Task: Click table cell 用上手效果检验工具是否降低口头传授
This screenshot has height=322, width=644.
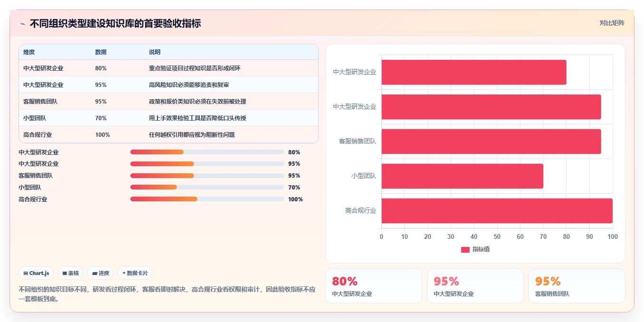Action: [197, 118]
